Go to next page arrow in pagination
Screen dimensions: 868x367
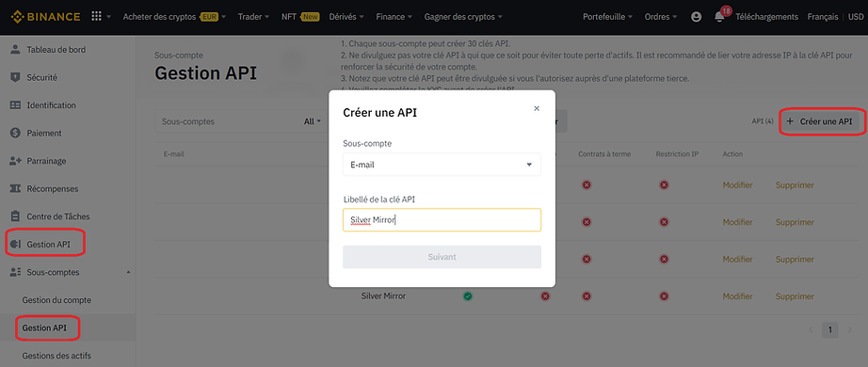coord(850,330)
